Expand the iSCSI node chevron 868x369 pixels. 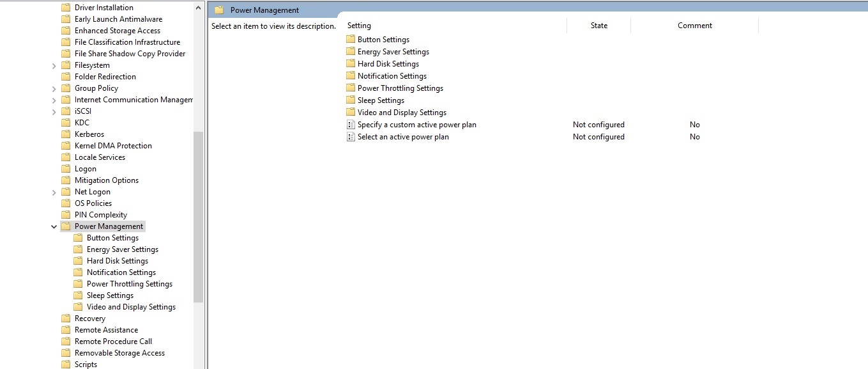tap(54, 111)
